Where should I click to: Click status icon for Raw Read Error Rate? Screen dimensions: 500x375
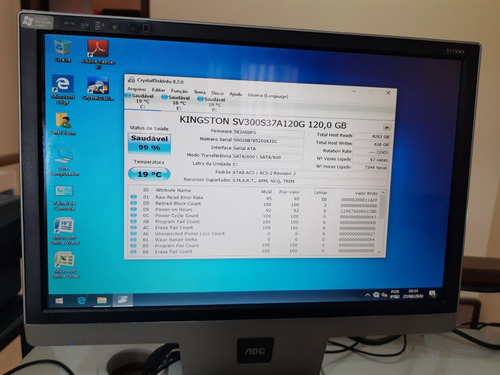[x=134, y=197]
